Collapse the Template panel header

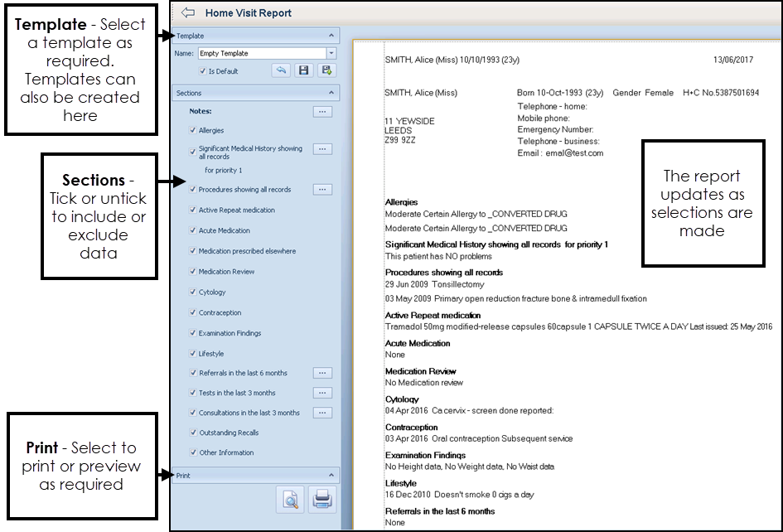(331, 36)
